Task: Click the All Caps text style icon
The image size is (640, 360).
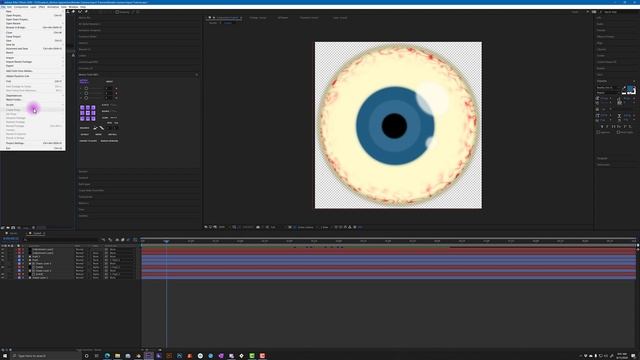Action: 613,127
